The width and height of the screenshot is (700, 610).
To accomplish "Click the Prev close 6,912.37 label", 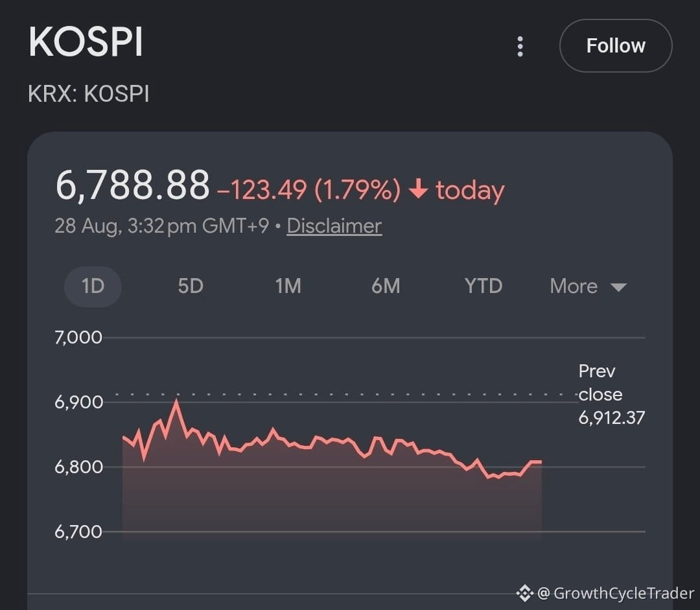I will tap(612, 395).
